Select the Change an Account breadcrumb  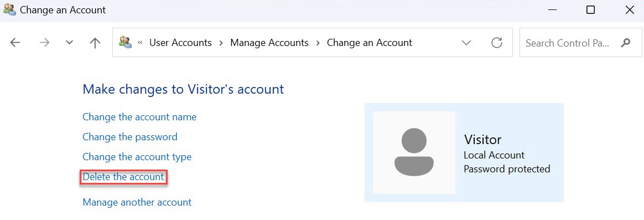click(369, 42)
